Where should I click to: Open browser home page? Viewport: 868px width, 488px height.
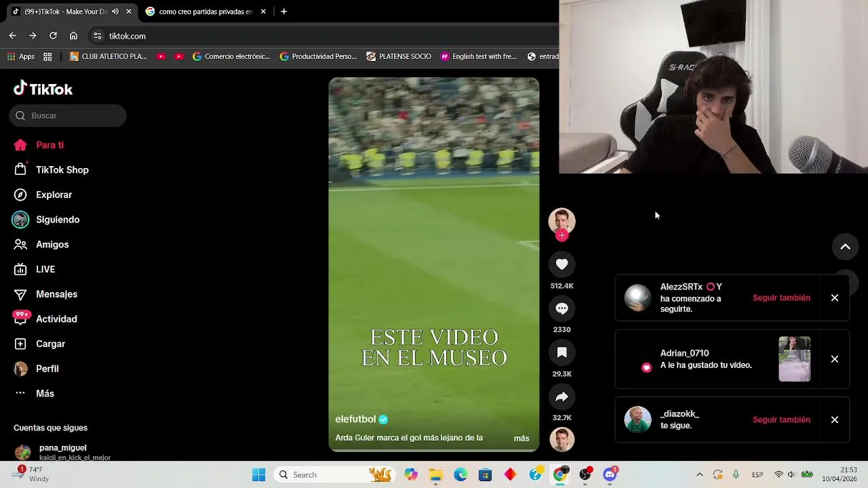coord(73,36)
